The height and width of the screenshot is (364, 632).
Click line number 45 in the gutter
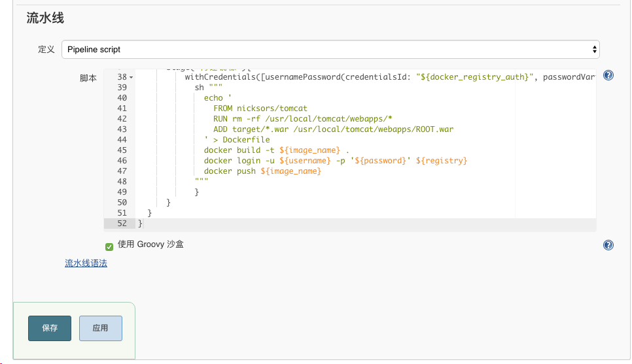[x=122, y=150]
